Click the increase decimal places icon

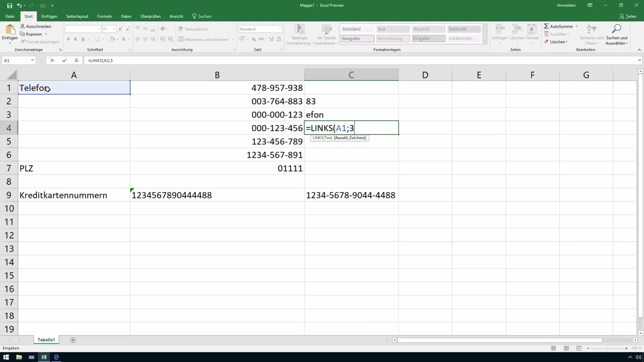tap(271, 39)
